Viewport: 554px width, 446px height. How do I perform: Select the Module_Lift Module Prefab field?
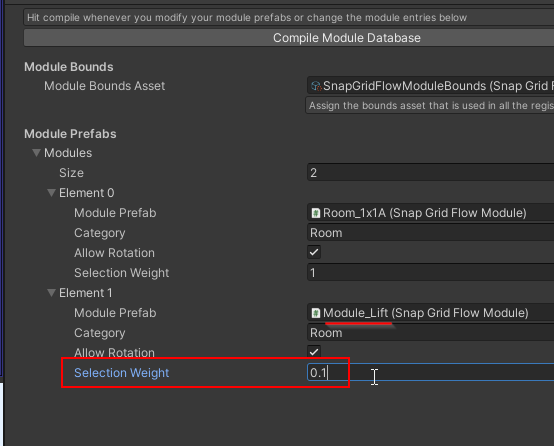431,313
